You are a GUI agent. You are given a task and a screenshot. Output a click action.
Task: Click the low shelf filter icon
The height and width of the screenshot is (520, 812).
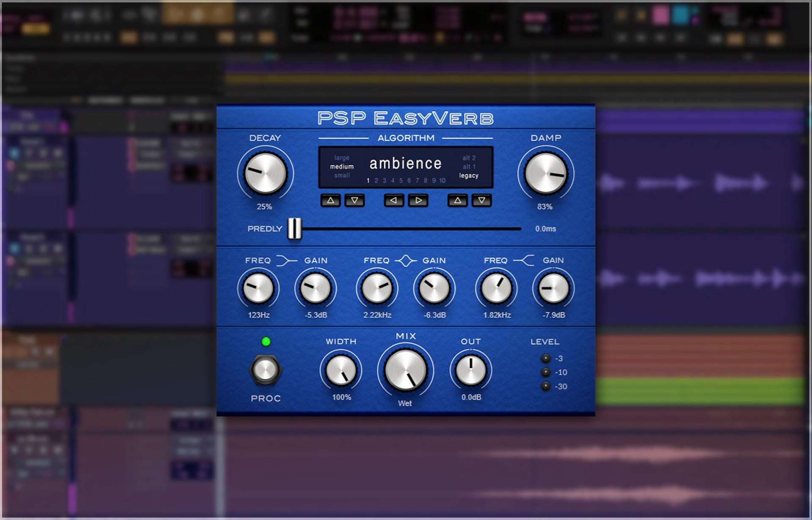tap(287, 260)
